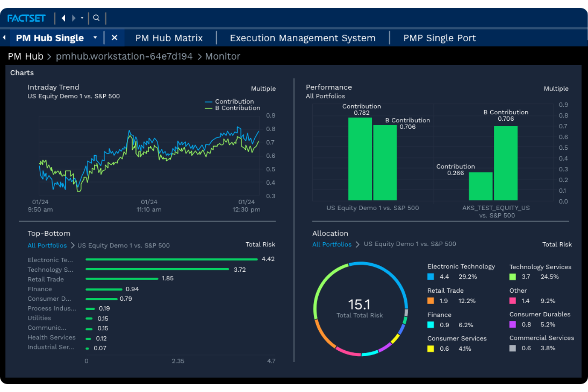
Task: Switch to the PM Hub Matrix tab
Action: [x=169, y=38]
